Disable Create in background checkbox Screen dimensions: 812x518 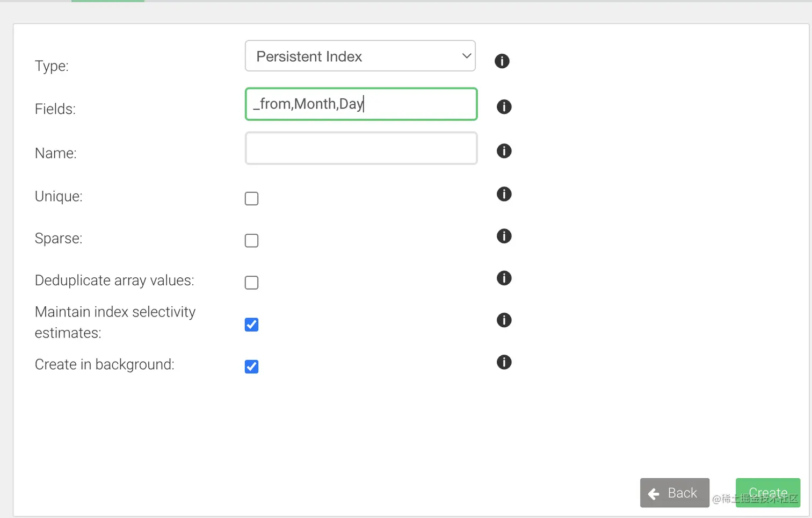click(251, 366)
